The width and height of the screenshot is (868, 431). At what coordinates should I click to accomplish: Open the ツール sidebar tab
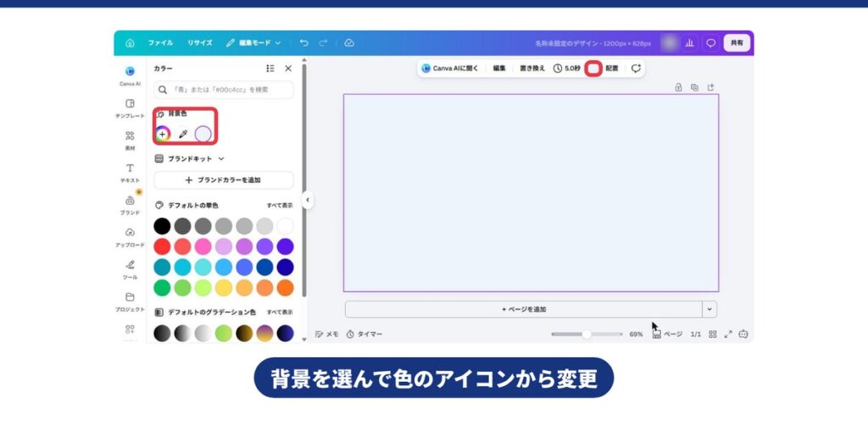pos(130,269)
